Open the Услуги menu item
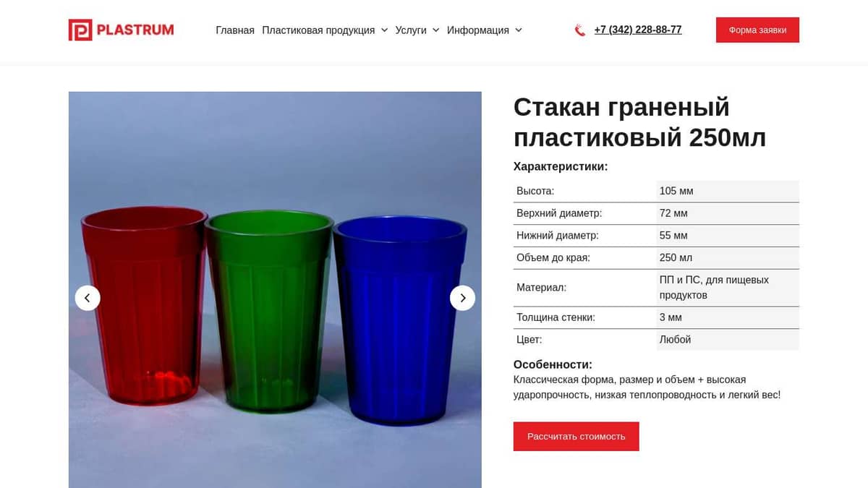868x488 pixels. [x=411, y=30]
